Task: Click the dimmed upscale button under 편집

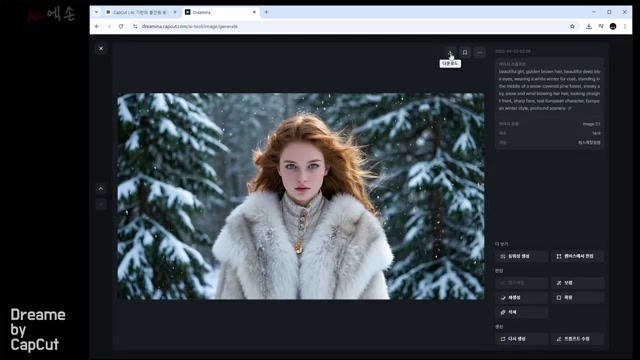Action: tap(521, 283)
